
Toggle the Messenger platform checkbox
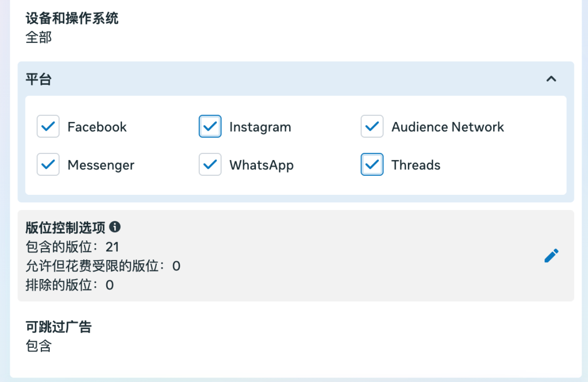pos(48,164)
